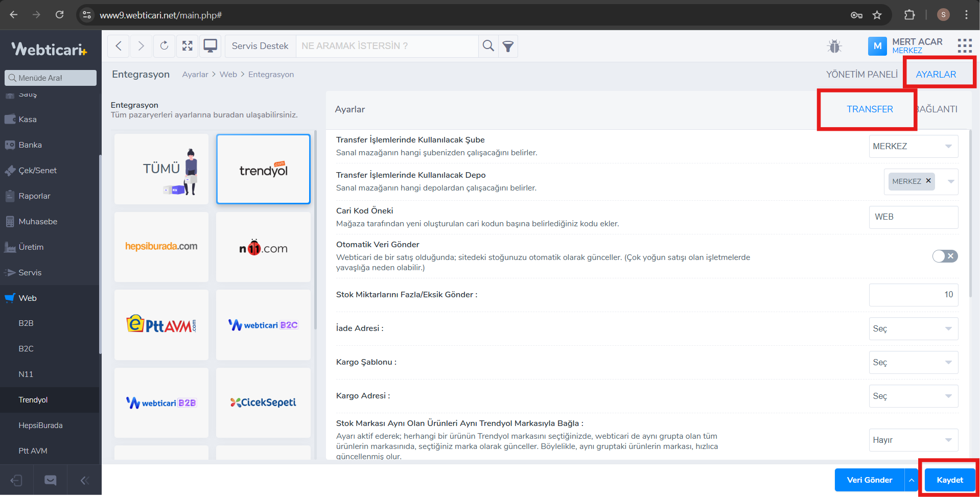This screenshot has width=980, height=497.
Task: Expand the Veri Gönder arrow menu
Action: coord(911,480)
